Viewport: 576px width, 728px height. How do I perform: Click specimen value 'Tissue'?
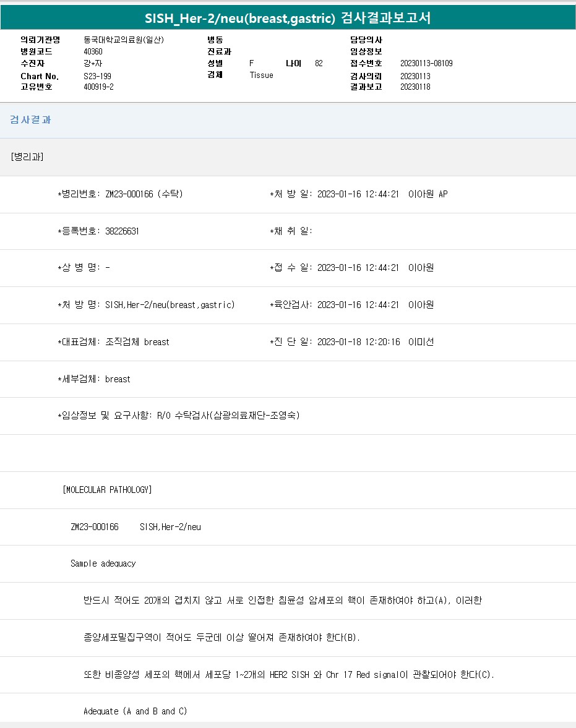tap(262, 75)
